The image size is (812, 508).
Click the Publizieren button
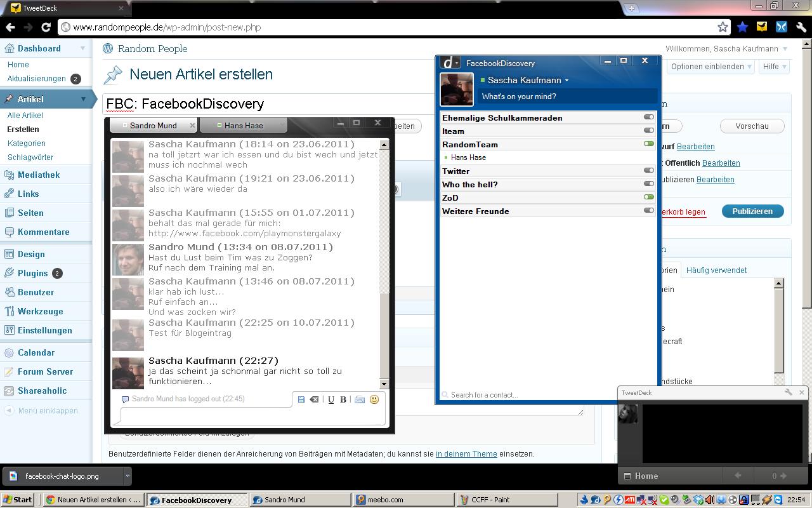(x=752, y=211)
